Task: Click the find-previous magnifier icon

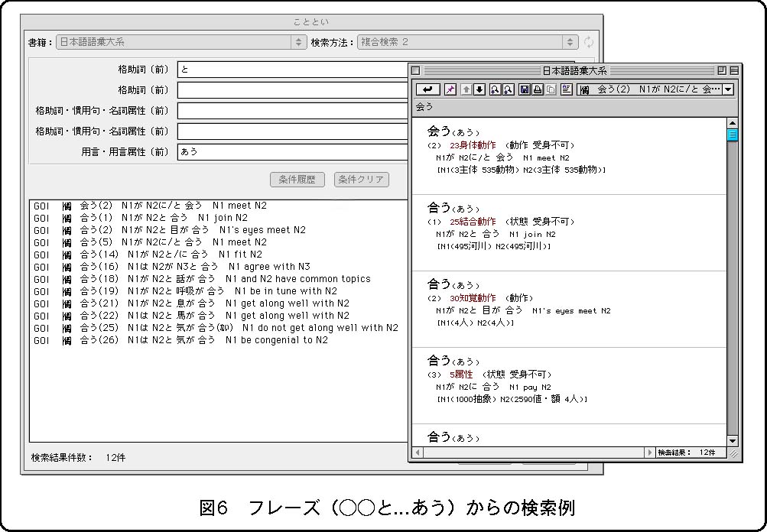Action: click(x=509, y=89)
